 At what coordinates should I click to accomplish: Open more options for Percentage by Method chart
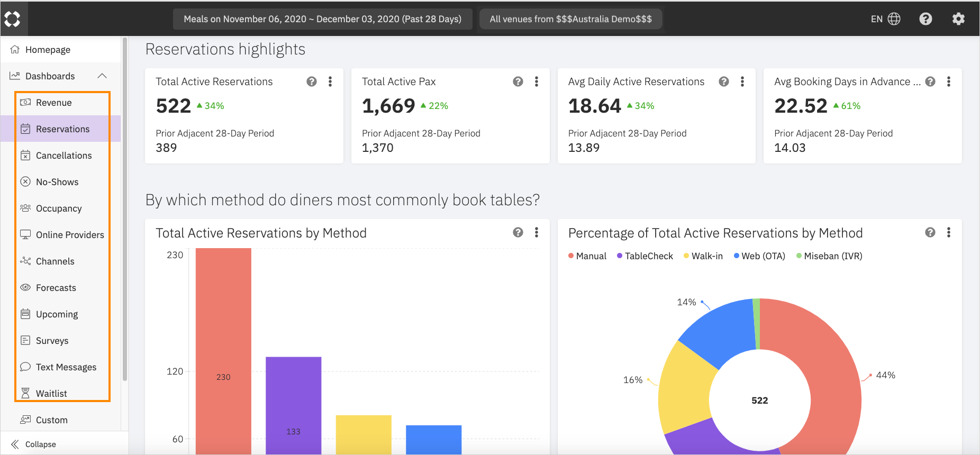point(949,232)
